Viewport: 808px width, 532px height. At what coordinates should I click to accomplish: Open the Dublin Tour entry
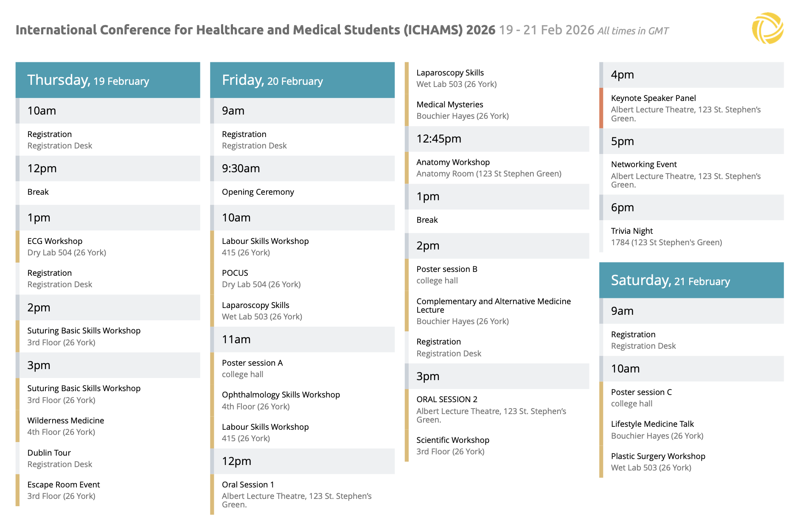(108, 458)
